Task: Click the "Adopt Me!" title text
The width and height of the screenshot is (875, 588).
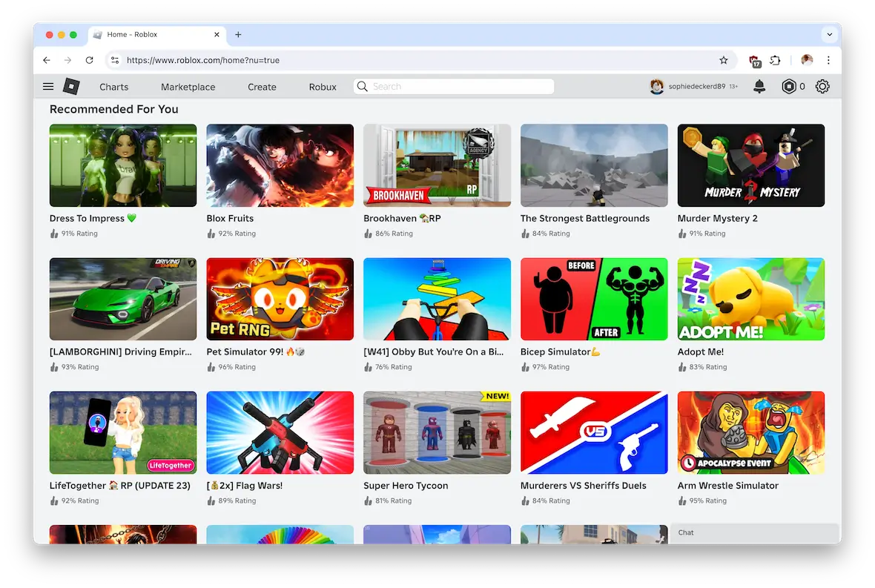Action: [x=700, y=352]
